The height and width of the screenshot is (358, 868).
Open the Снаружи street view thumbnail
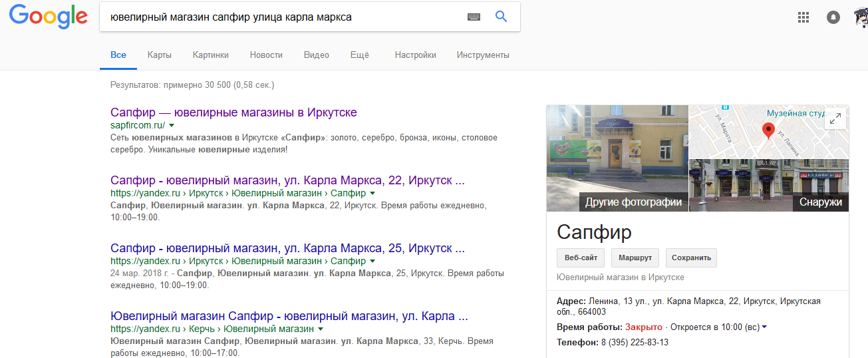tap(769, 186)
